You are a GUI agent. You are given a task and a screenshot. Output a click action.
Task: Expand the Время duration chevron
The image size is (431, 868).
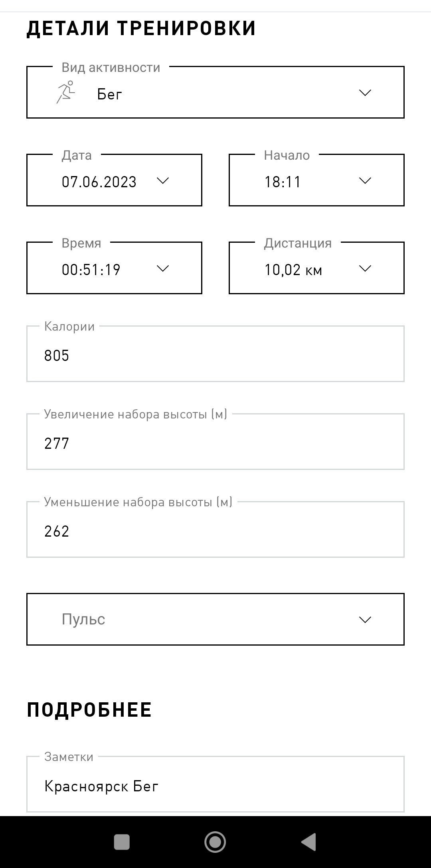tap(162, 268)
